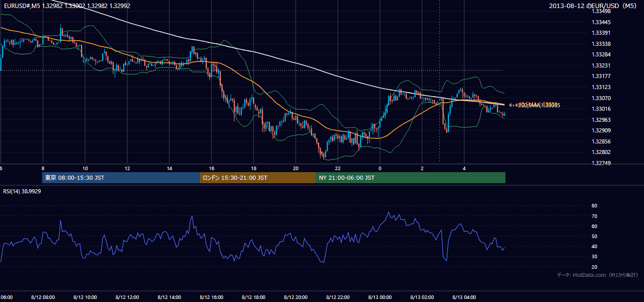Image resolution: width=644 pixels, height=302 pixels.
Task: Click hour tick 14 under price chart
Action: (169, 169)
